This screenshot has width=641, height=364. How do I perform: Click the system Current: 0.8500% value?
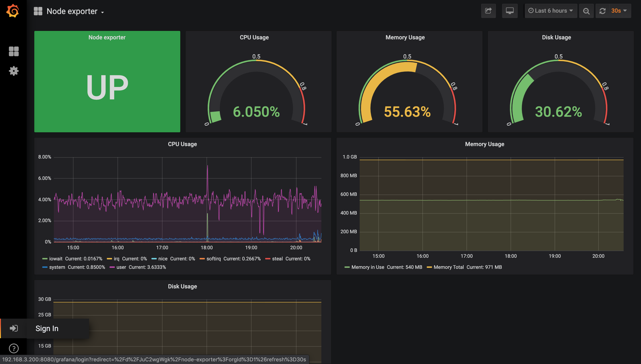86,267
